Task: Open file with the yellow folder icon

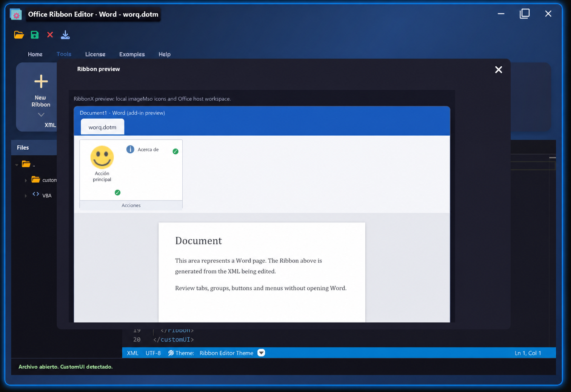Action: 19,35
